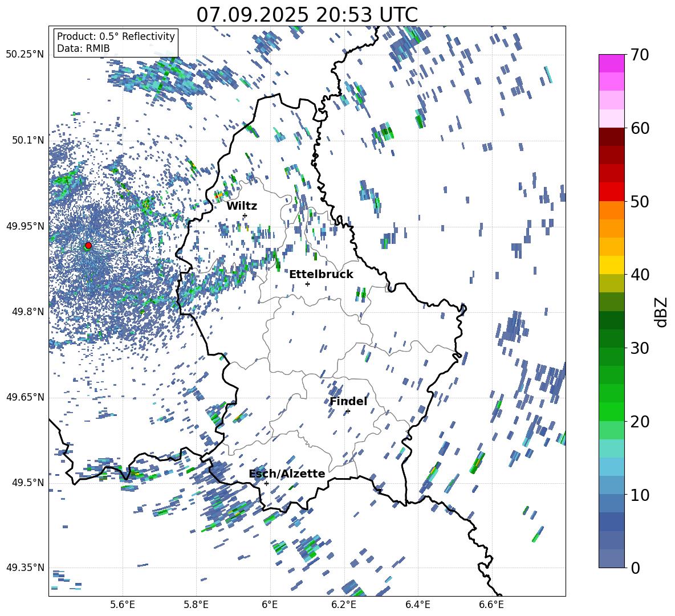
Task: Click the dark blue colorbar segment below 10
Action: pyautogui.click(x=611, y=521)
